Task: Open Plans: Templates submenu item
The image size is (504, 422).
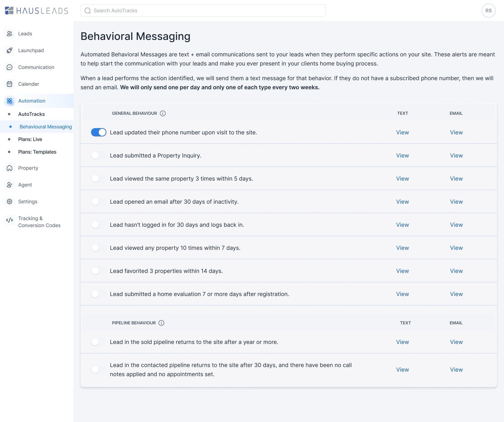Action: click(37, 152)
